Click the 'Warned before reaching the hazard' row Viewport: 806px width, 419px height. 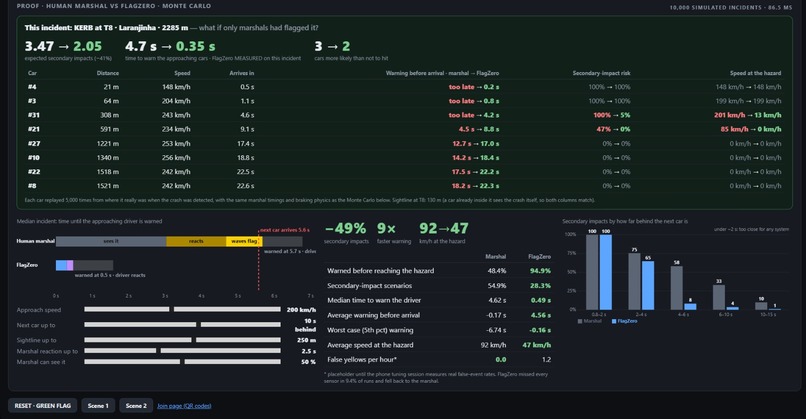438,270
